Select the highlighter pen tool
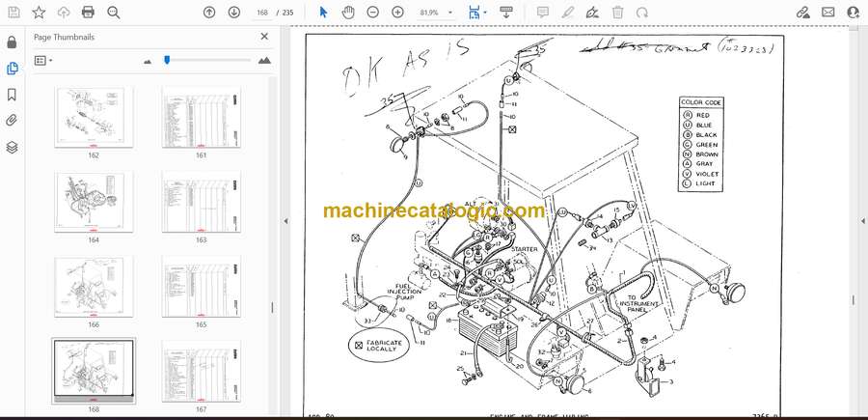This screenshot has width=868, height=420. [568, 13]
